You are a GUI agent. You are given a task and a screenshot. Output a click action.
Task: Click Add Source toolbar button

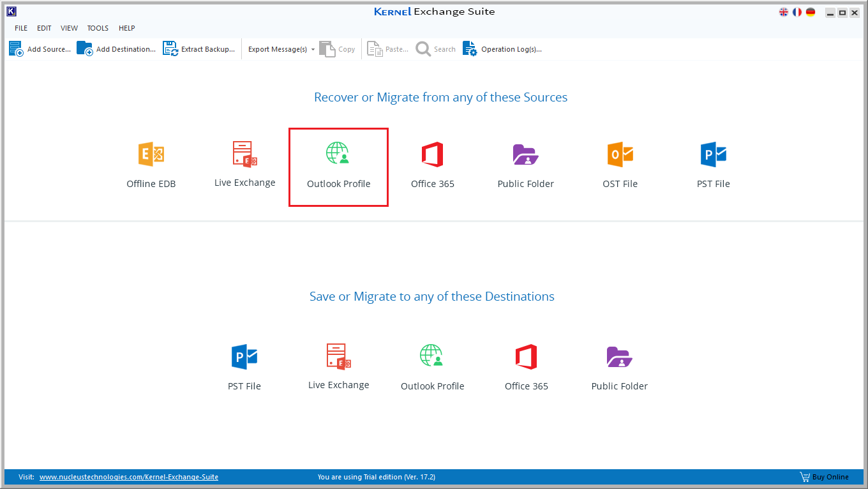coord(40,49)
